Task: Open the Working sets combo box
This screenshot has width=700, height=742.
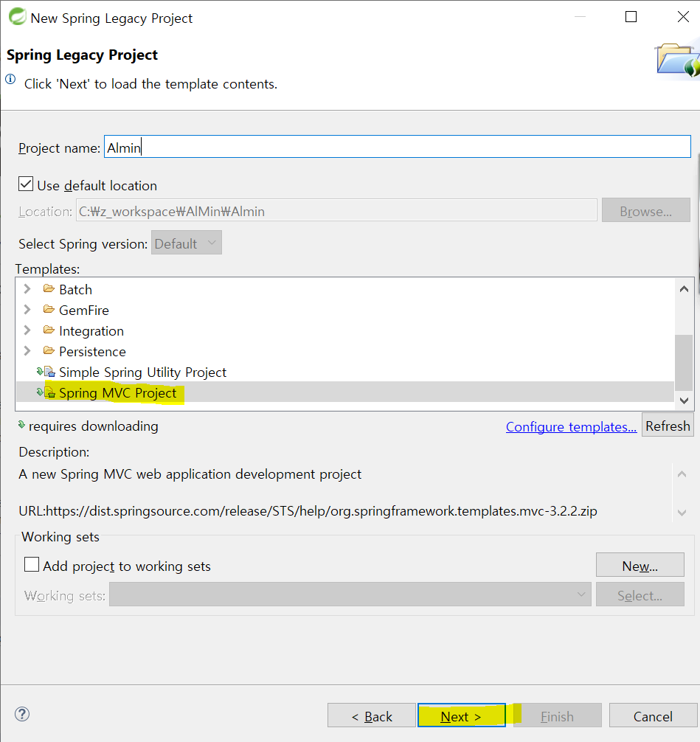Action: coord(350,594)
